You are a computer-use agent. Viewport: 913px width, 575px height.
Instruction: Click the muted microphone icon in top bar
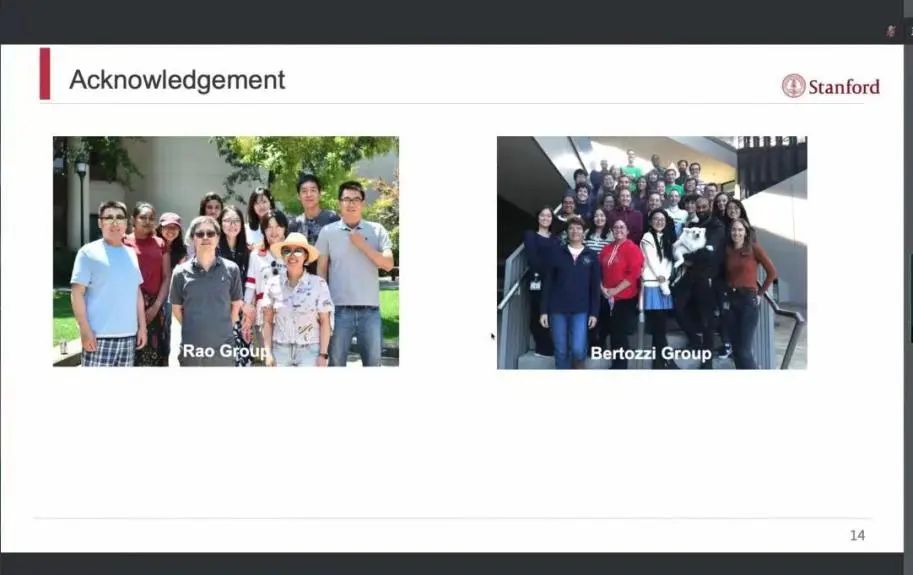click(x=890, y=31)
